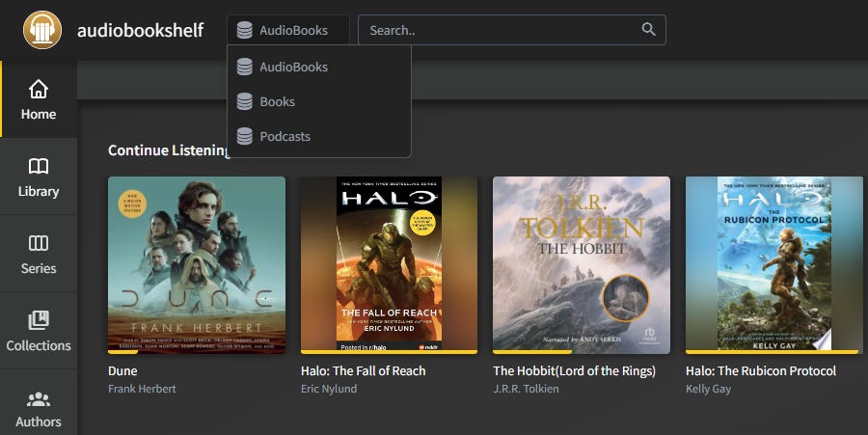The image size is (868, 435).
Task: Select Podcasts library from dropdown
Action: point(319,136)
